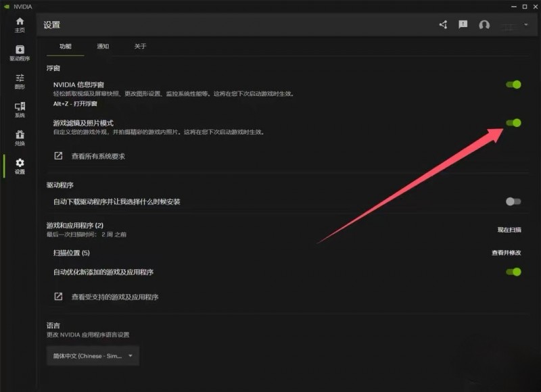Image resolution: width=541 pixels, height=392 pixels.
Task: Open the 系统 system sidebar icon
Action: (20, 109)
